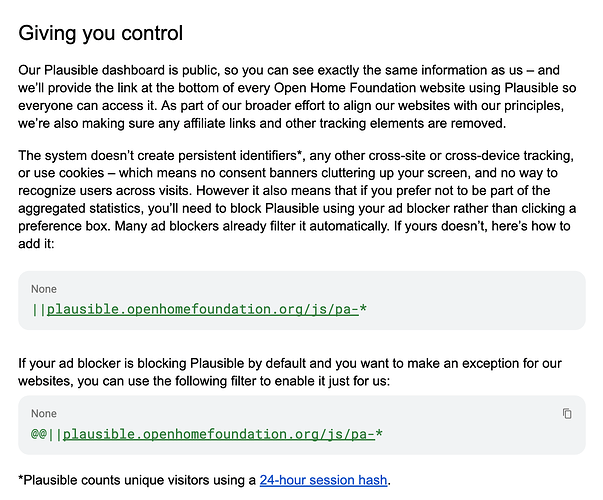Screen dimensions: 603x500
Task: Click the paragraph starting If your ad blocker
Action: 290,372
